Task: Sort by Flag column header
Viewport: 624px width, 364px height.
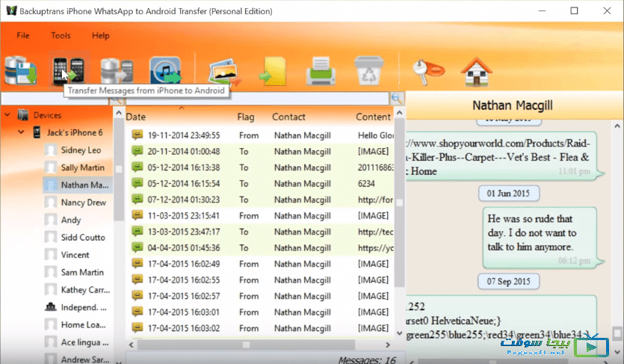Action: 246,117
